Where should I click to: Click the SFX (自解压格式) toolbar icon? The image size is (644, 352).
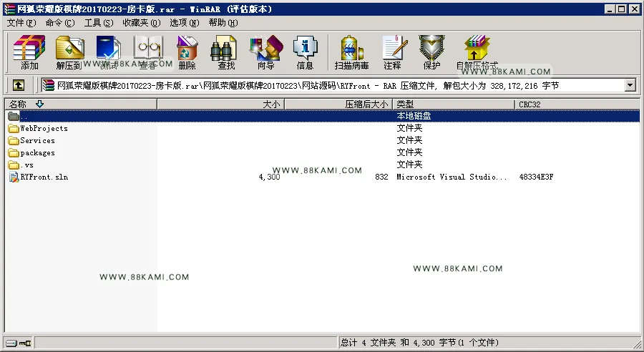(477, 52)
